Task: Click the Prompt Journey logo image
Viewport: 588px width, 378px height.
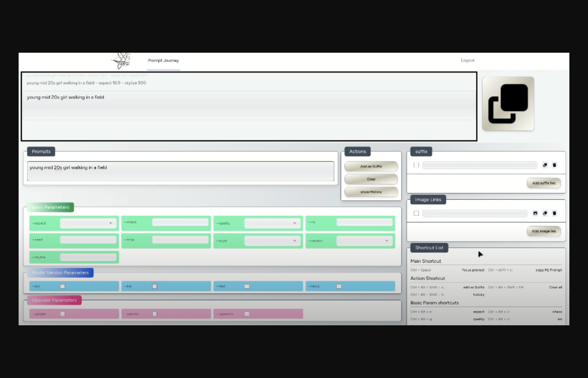Action: (121, 61)
